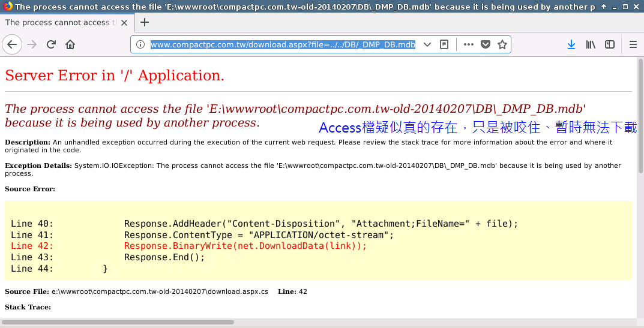Click the forward navigation arrow
644x328 pixels.
[32, 44]
